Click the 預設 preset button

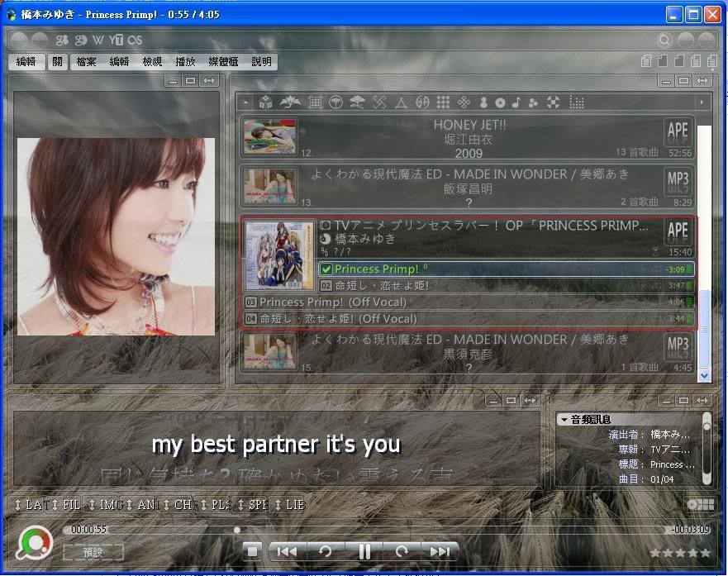click(93, 552)
